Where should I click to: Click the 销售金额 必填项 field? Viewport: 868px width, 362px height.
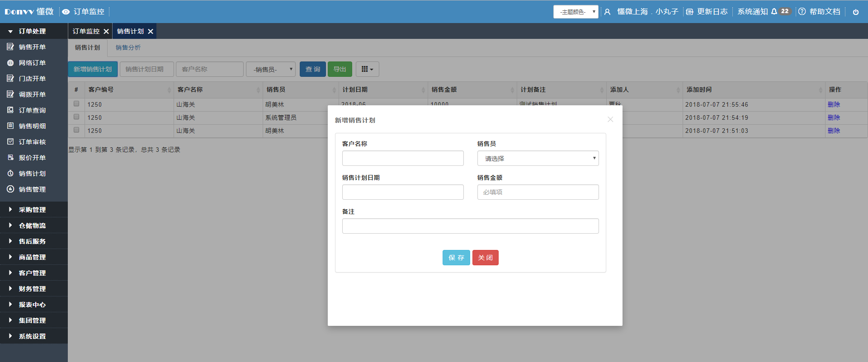[538, 192]
